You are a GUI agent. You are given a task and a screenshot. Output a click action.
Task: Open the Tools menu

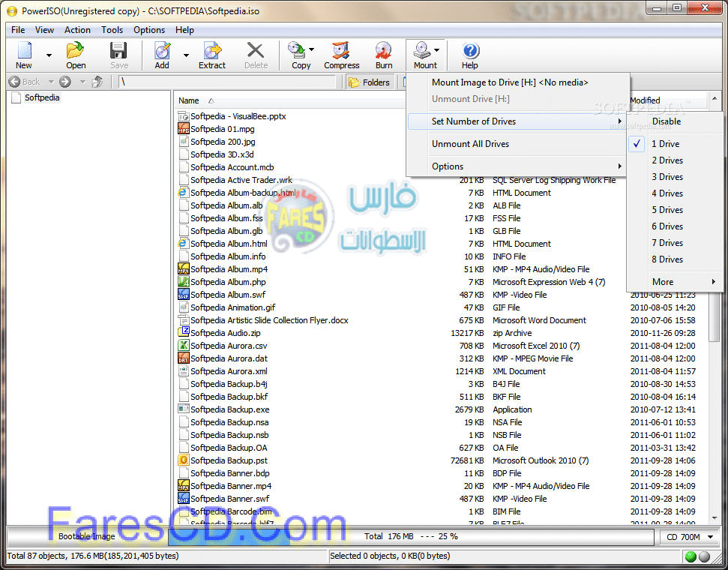point(112,30)
